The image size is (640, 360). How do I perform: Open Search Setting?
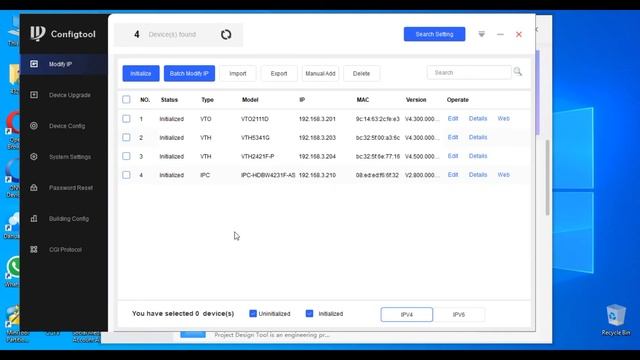[434, 34]
